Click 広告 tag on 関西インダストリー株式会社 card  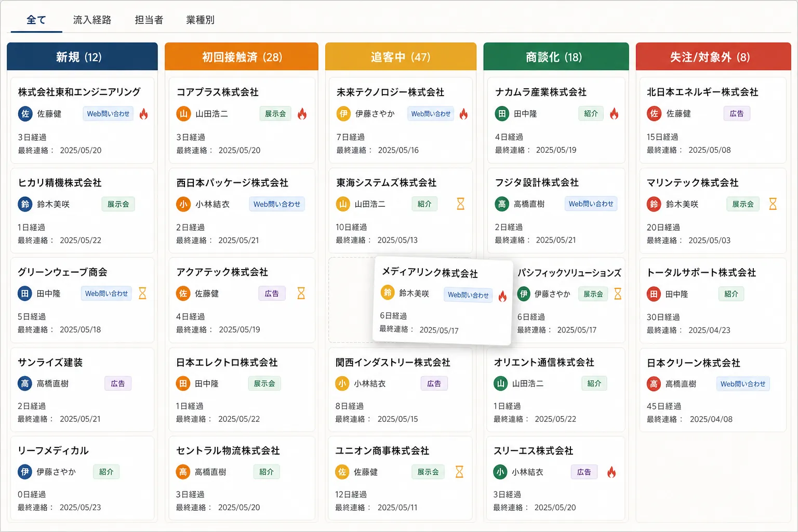point(434,383)
